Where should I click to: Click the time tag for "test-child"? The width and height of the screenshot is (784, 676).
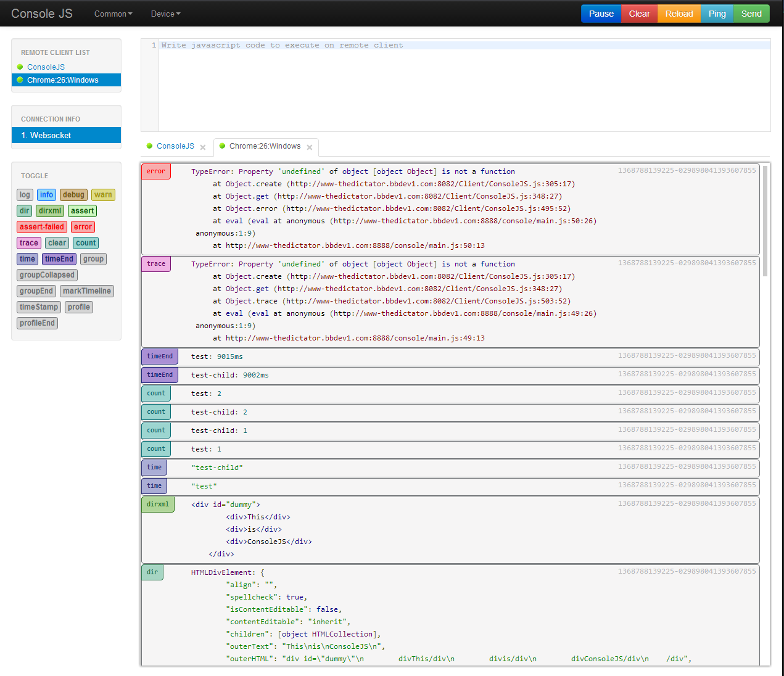pyautogui.click(x=154, y=468)
